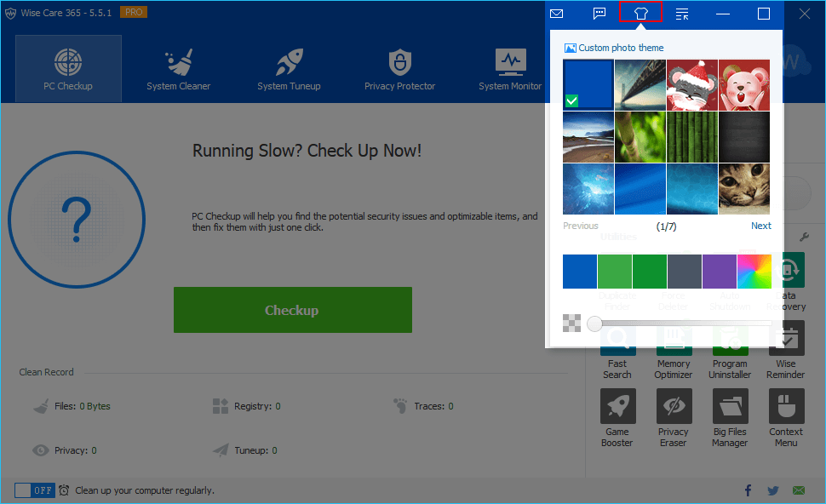Image resolution: width=826 pixels, height=504 pixels.
Task: Pick the light green color swatch
Action: coord(615,272)
